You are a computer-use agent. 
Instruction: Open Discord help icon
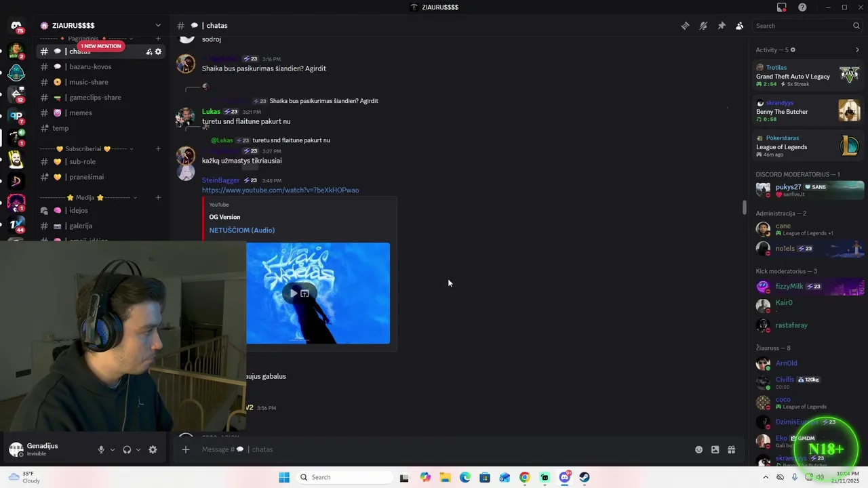[802, 7]
